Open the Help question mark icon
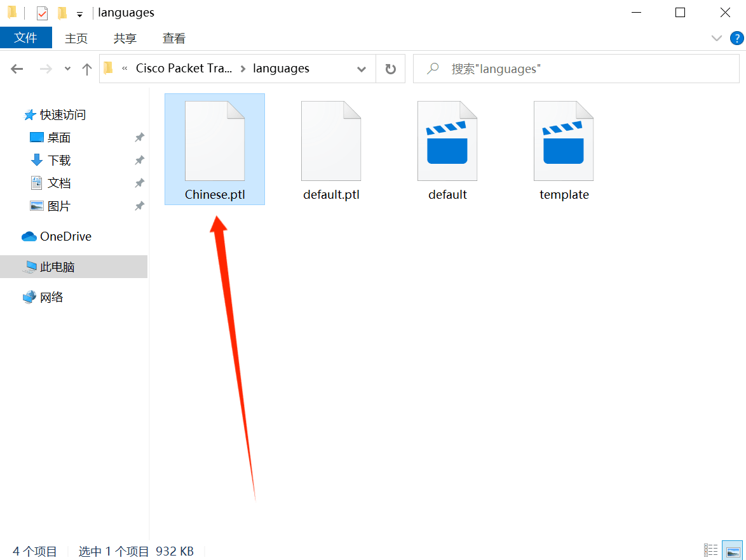Viewport: 746px width, 560px height. (x=737, y=38)
